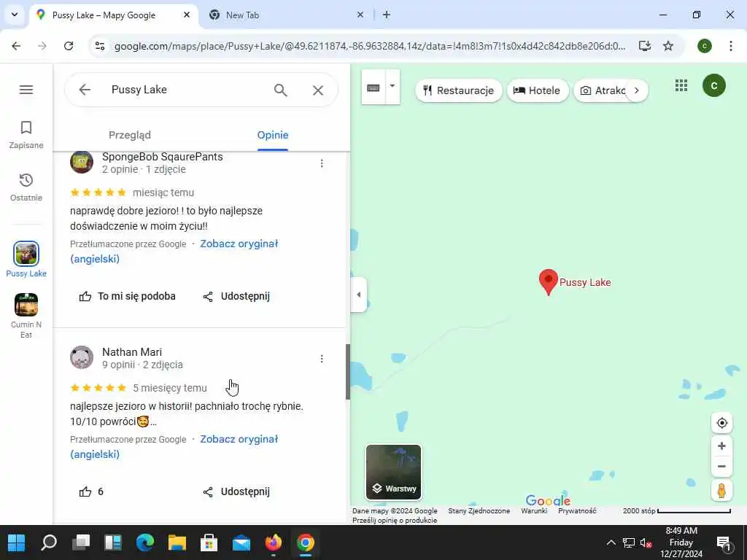Switch to the Przegląd tab
Viewport: 747px width, 560px height.
coord(130,135)
